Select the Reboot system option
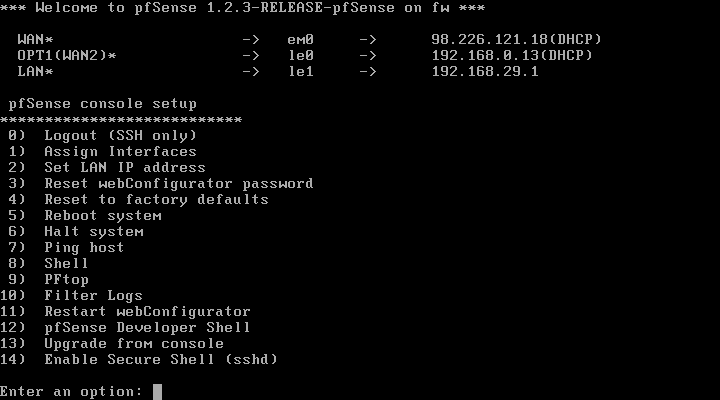 click(84, 216)
